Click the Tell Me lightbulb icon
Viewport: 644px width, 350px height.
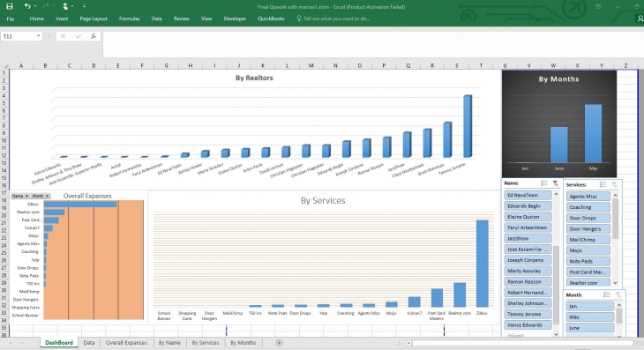[x=298, y=19]
